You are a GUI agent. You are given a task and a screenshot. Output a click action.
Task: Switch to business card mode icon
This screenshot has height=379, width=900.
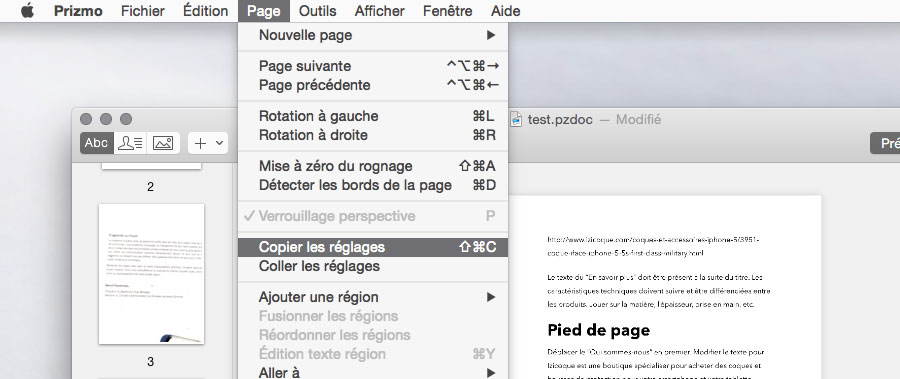point(130,143)
